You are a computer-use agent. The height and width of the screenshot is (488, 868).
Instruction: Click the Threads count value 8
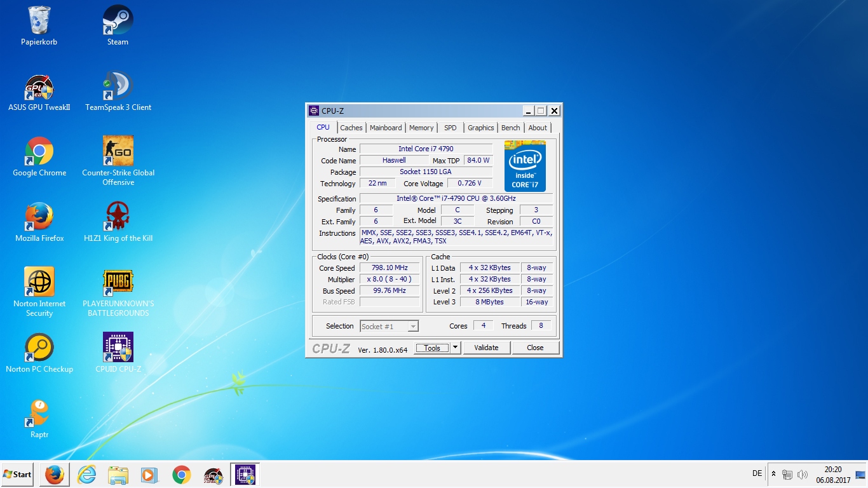coord(541,325)
